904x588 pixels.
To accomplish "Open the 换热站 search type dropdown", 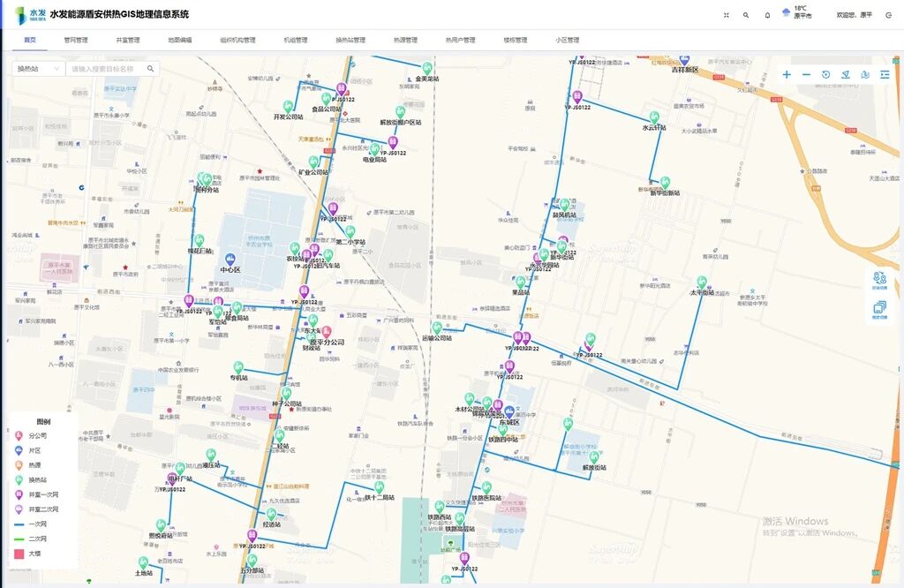I will click(x=37, y=68).
